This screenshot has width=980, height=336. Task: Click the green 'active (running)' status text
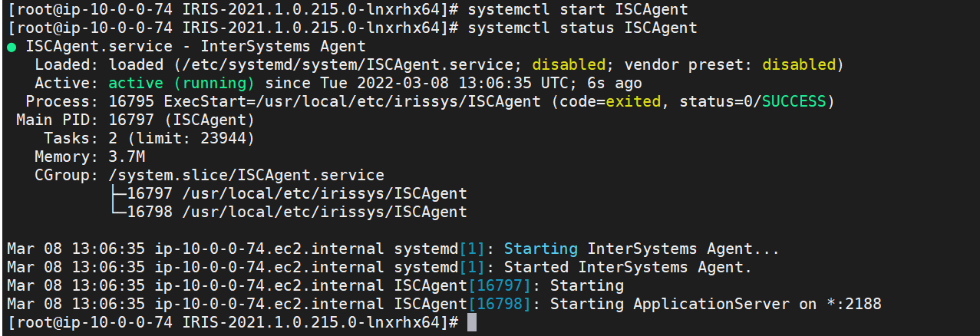coord(181,84)
